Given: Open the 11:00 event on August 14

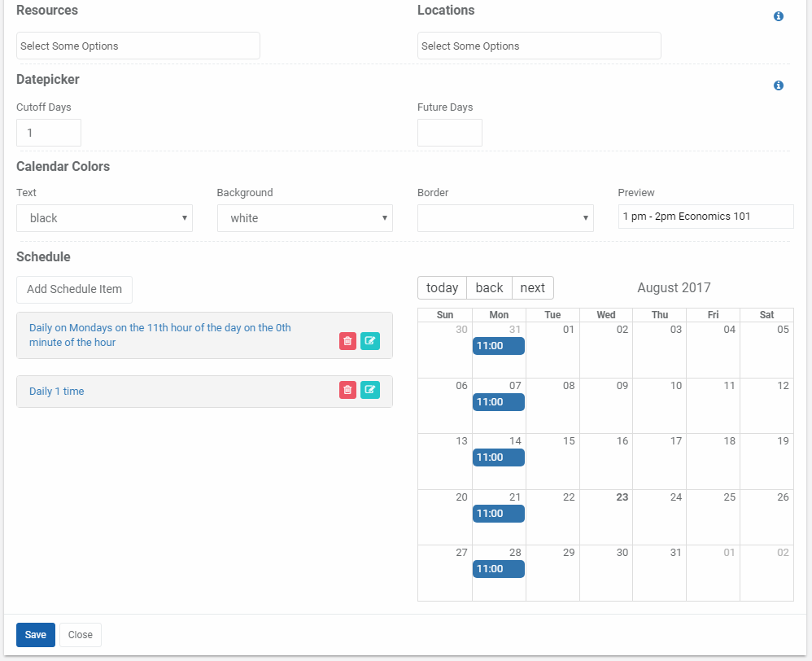Looking at the screenshot, I should [x=499, y=457].
